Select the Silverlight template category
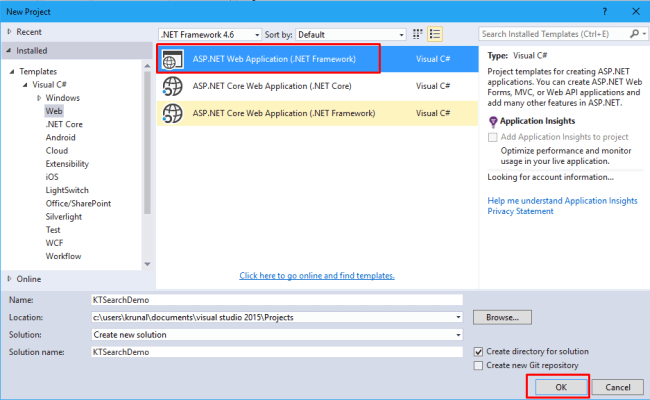The image size is (650, 400). pos(64,217)
